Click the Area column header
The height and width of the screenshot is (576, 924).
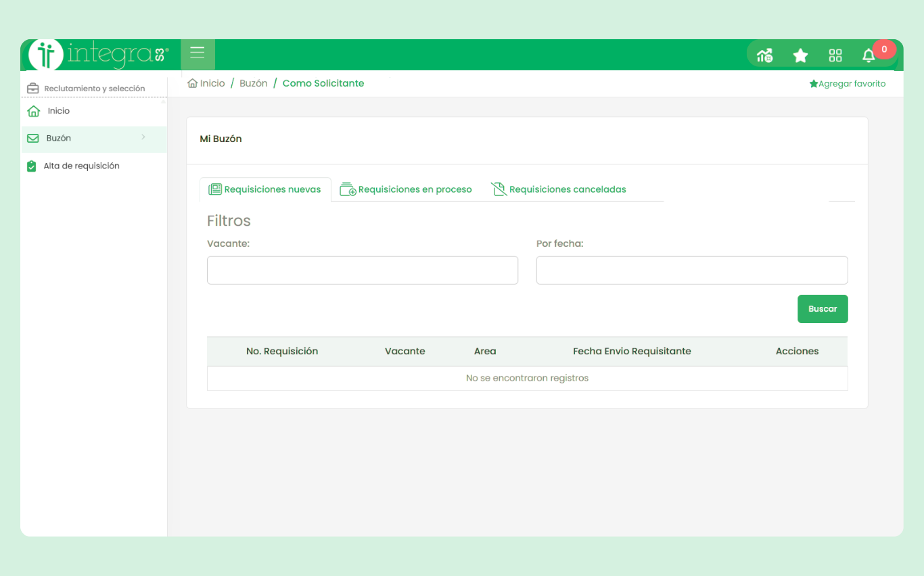(485, 352)
